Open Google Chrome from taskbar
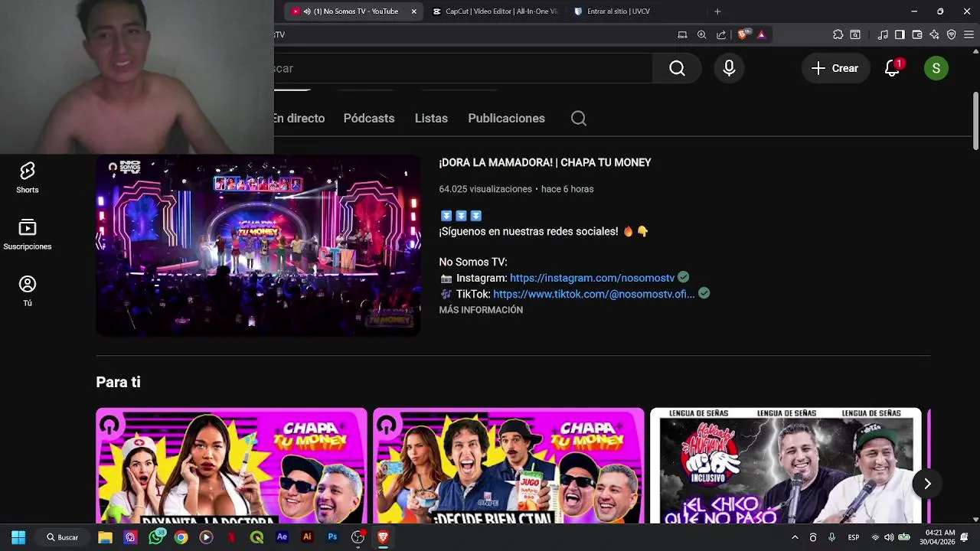The width and height of the screenshot is (980, 551). [x=181, y=537]
